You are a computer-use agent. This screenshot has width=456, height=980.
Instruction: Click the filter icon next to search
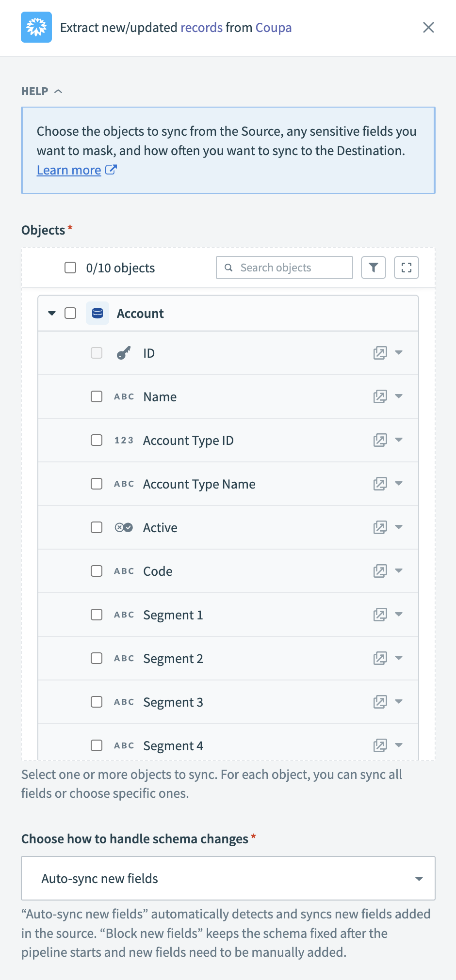tap(374, 268)
